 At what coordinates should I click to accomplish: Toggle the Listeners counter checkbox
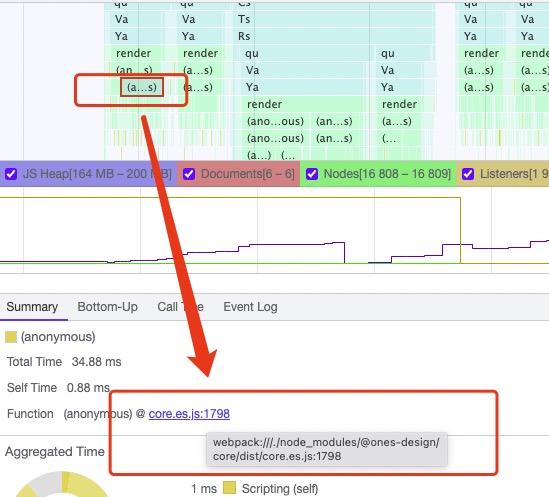pyautogui.click(x=468, y=174)
